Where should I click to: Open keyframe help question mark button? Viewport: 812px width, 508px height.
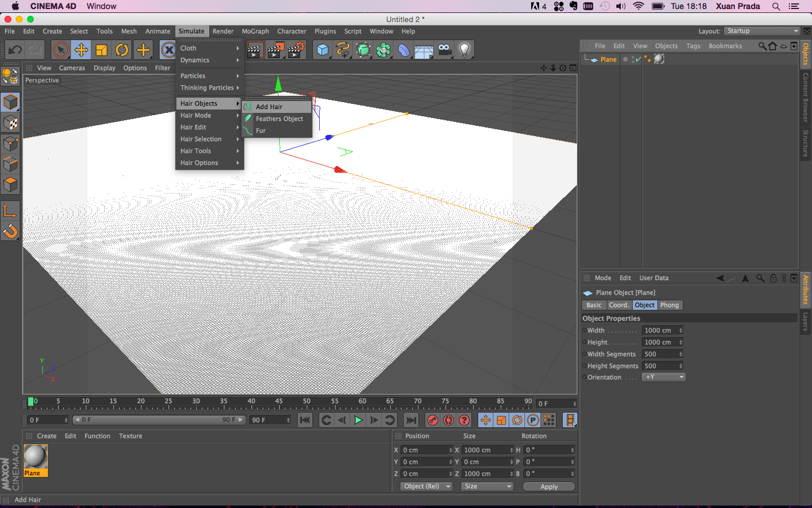coord(464,420)
